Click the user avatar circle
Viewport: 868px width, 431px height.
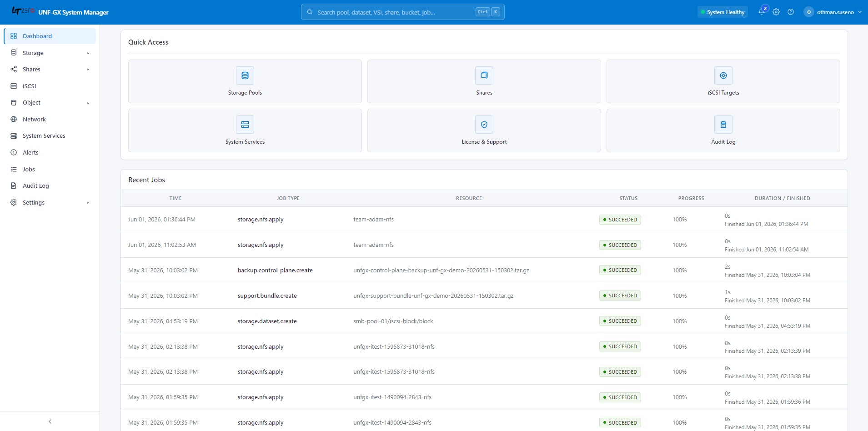pyautogui.click(x=808, y=12)
